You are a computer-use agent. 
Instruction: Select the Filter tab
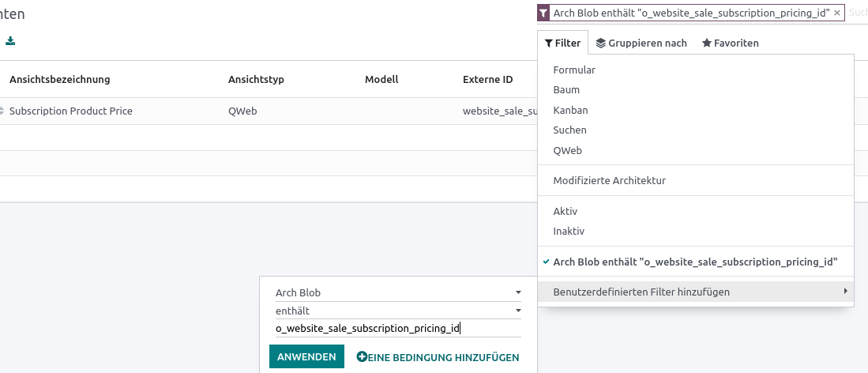pos(562,43)
